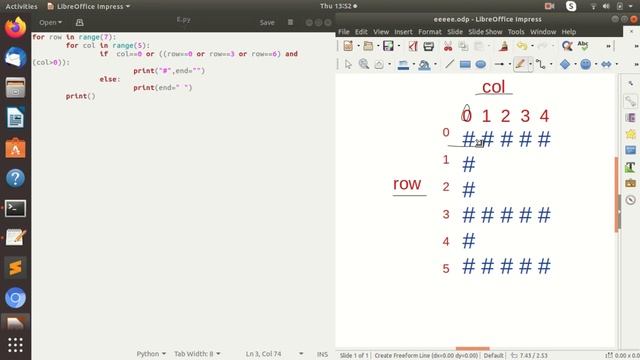Click the Fill Color bucket icon

[424, 64]
